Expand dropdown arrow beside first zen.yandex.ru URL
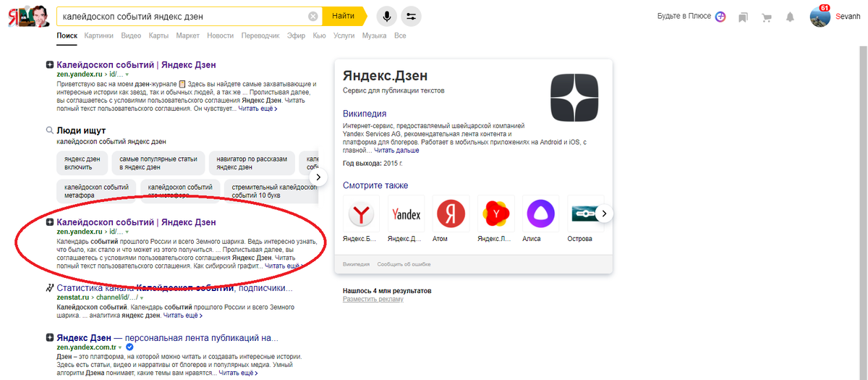The width and height of the screenshot is (868, 380). point(127,75)
